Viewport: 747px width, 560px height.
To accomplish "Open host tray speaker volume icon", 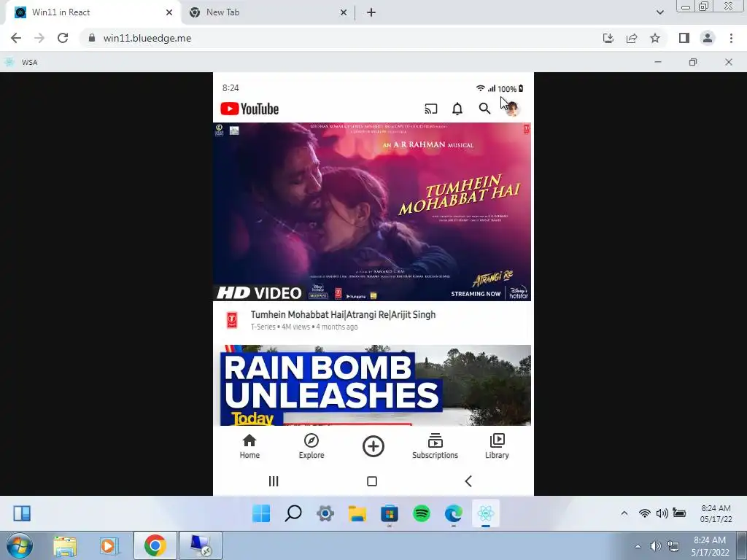I will (x=656, y=546).
